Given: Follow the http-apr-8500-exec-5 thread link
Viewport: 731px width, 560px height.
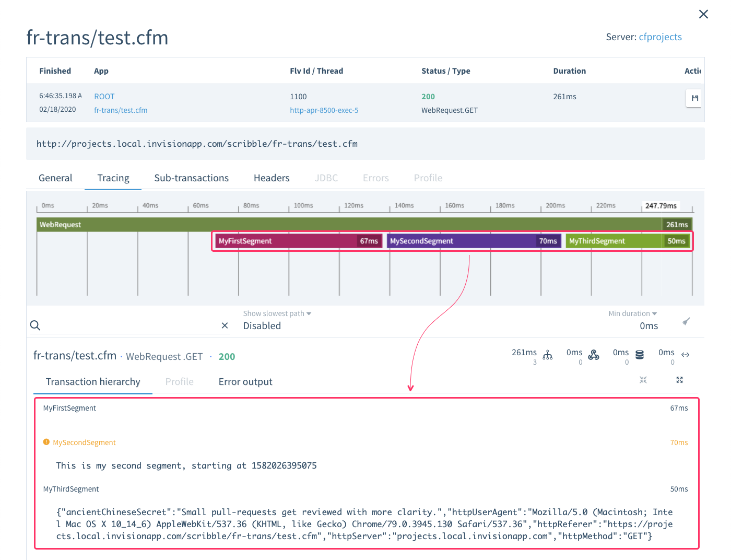Looking at the screenshot, I should [x=324, y=110].
